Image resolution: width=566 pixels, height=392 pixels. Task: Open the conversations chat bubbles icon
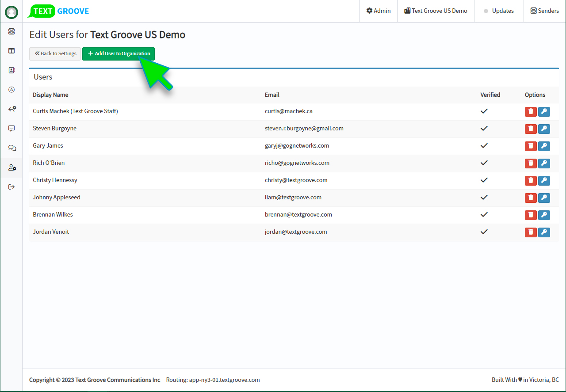tap(12, 148)
